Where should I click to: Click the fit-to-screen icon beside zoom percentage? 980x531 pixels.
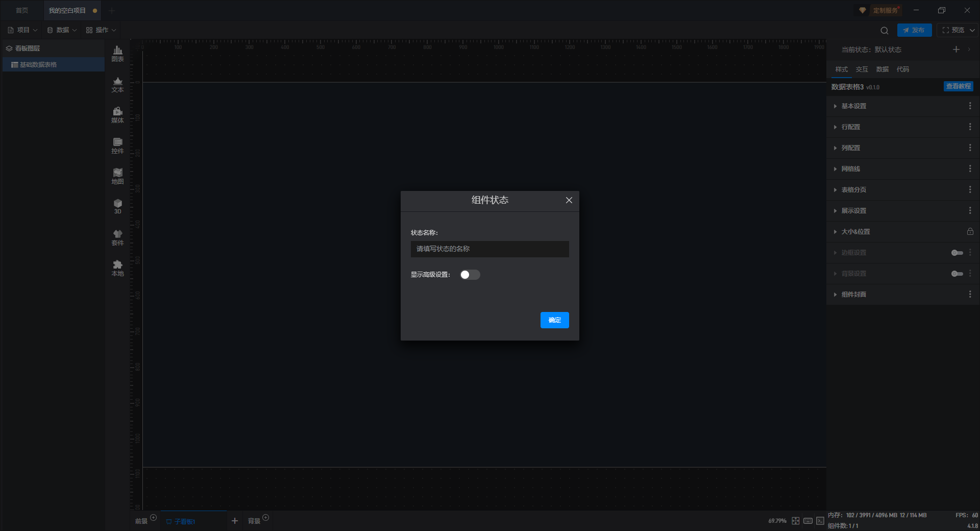click(796, 521)
